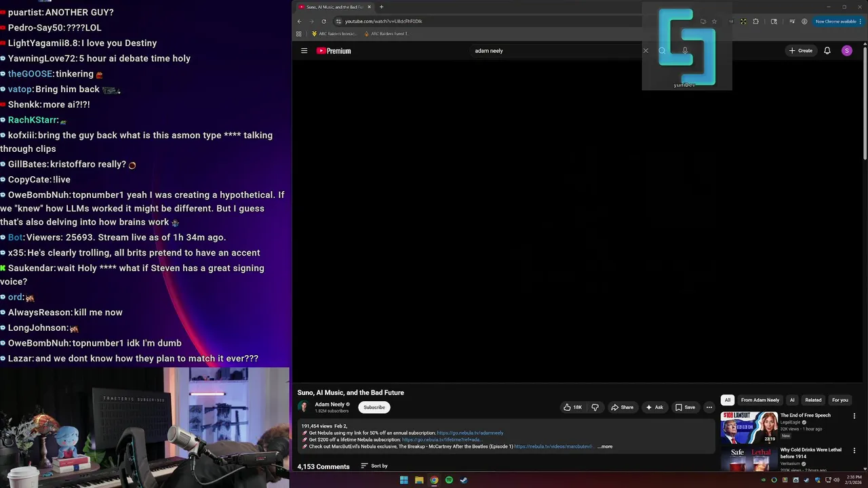The image size is (868, 488).
Task: Select the AI filter chip
Action: pyautogui.click(x=792, y=400)
